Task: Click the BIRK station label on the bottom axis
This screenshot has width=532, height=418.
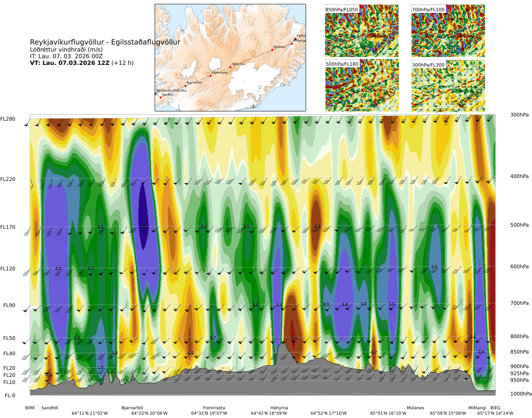Action: pos(30,408)
